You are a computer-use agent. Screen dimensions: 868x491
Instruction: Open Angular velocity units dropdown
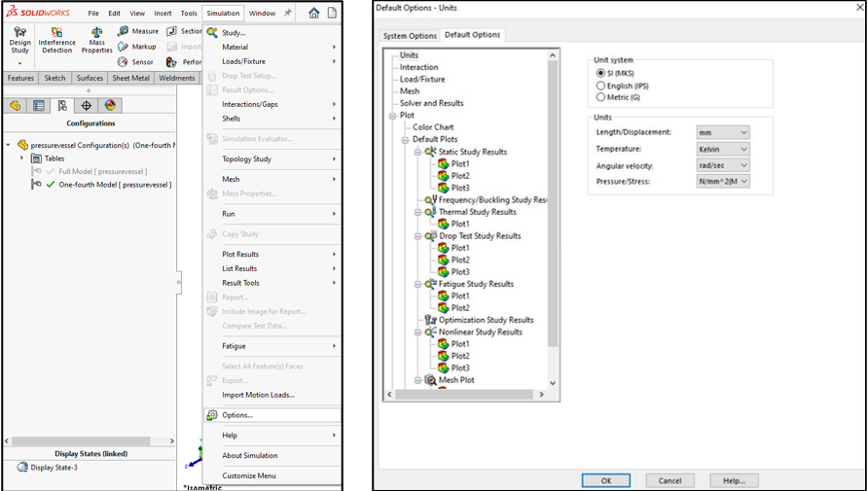(x=723, y=165)
